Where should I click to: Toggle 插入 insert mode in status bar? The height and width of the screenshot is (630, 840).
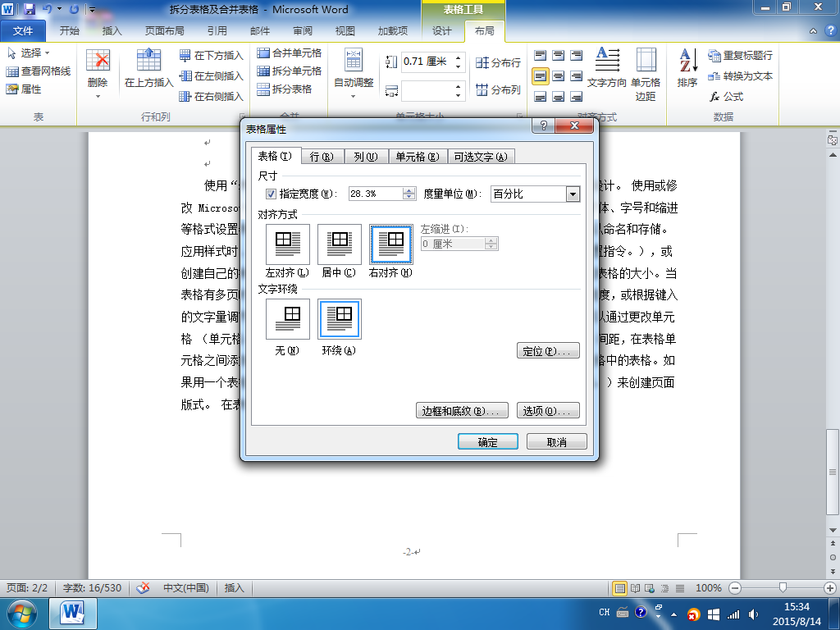tap(234, 588)
